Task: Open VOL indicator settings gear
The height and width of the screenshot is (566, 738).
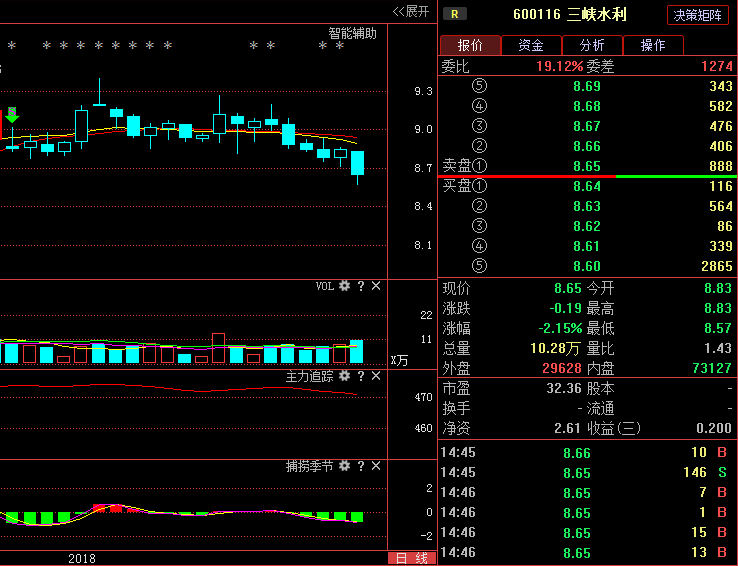Action: click(345, 286)
